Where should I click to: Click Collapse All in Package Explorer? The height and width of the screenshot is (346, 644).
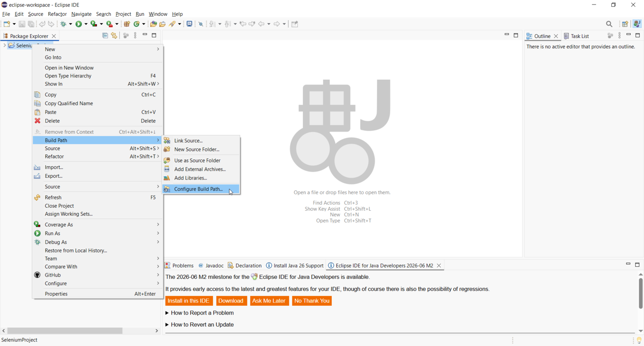click(x=105, y=35)
